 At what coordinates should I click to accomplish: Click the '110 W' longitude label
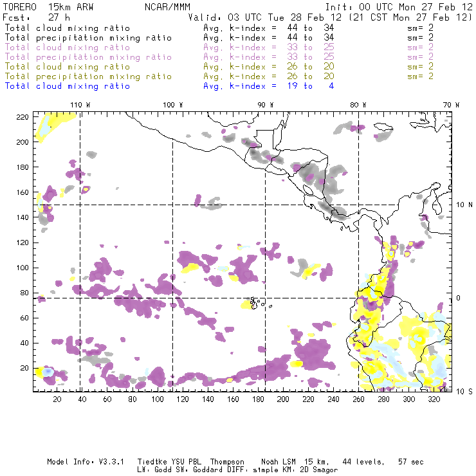coord(80,105)
